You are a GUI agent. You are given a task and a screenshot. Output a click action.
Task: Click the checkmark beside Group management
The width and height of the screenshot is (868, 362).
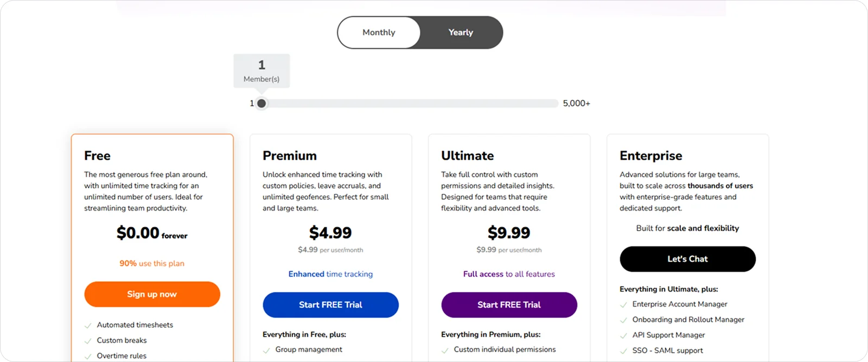(x=266, y=350)
